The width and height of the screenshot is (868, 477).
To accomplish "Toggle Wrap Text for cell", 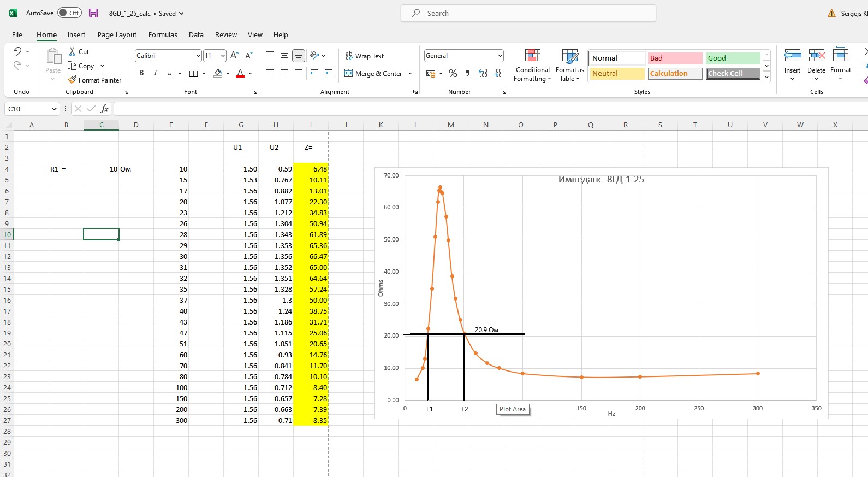I will [x=364, y=56].
